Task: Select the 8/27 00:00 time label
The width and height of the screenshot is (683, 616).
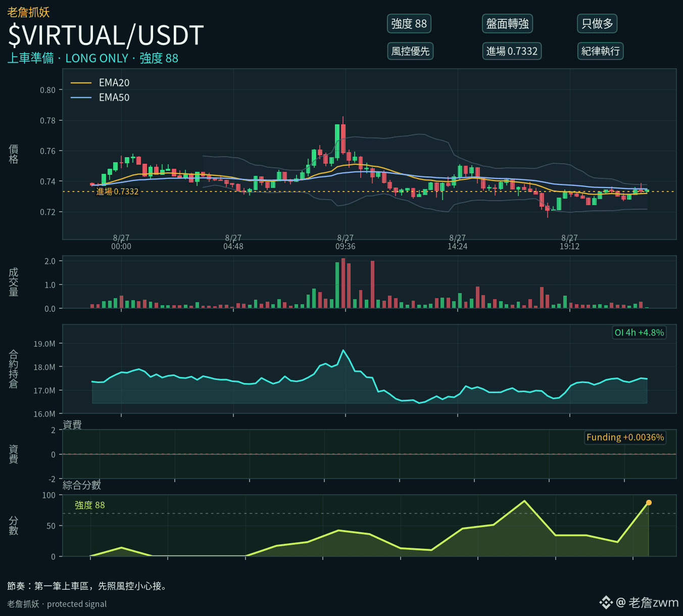Action: (x=121, y=242)
